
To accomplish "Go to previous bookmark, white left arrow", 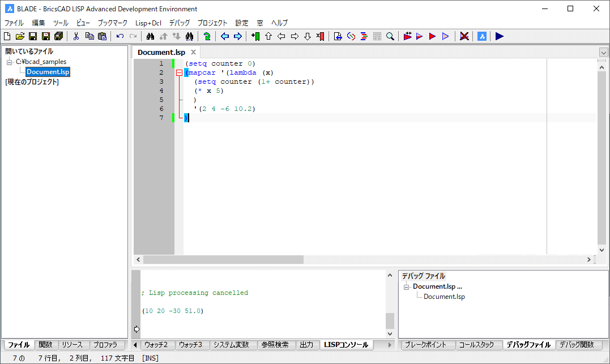I will pyautogui.click(x=281, y=36).
